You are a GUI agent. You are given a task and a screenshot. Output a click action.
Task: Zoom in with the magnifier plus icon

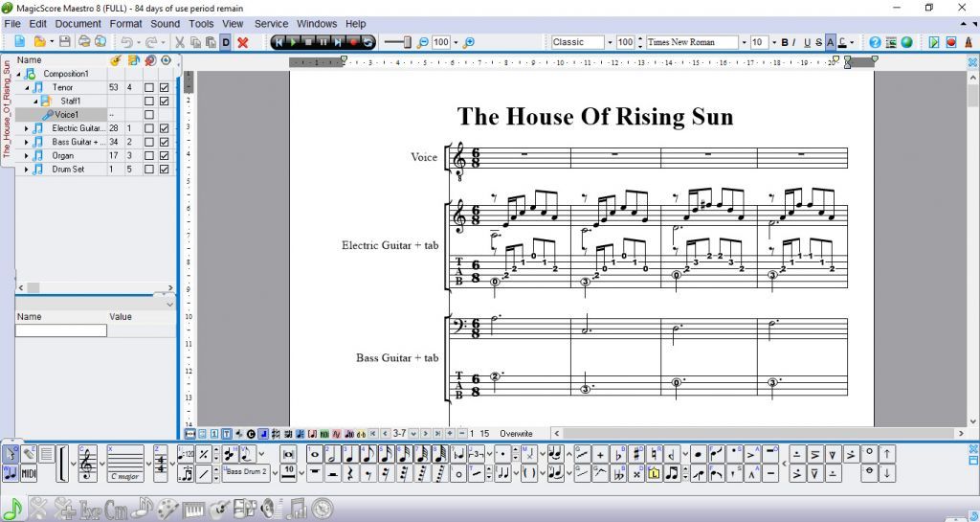coord(469,42)
